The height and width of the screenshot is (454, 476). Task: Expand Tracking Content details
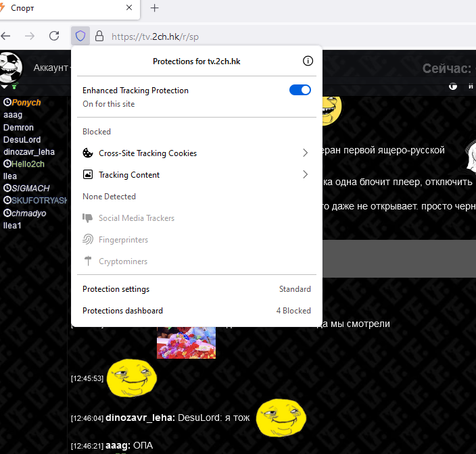tap(196, 174)
